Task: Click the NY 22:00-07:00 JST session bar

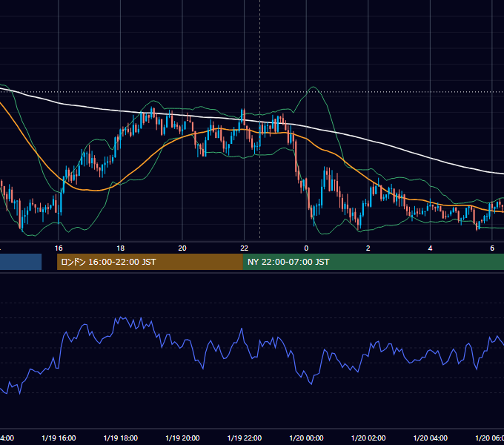Action: pos(373,262)
